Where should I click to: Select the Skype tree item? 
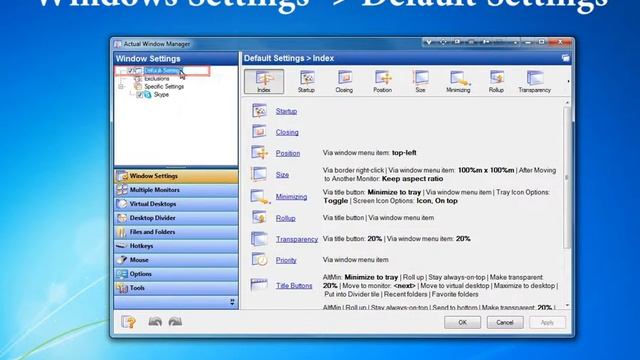point(161,95)
